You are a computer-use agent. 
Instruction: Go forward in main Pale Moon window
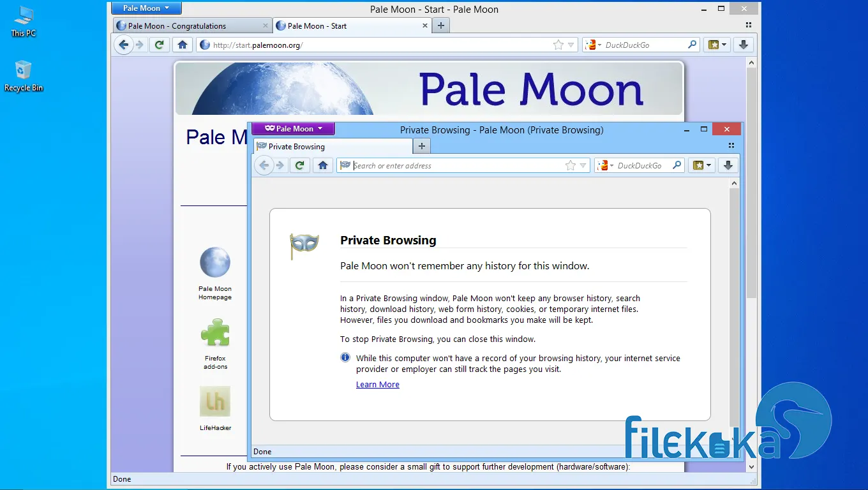[140, 45]
